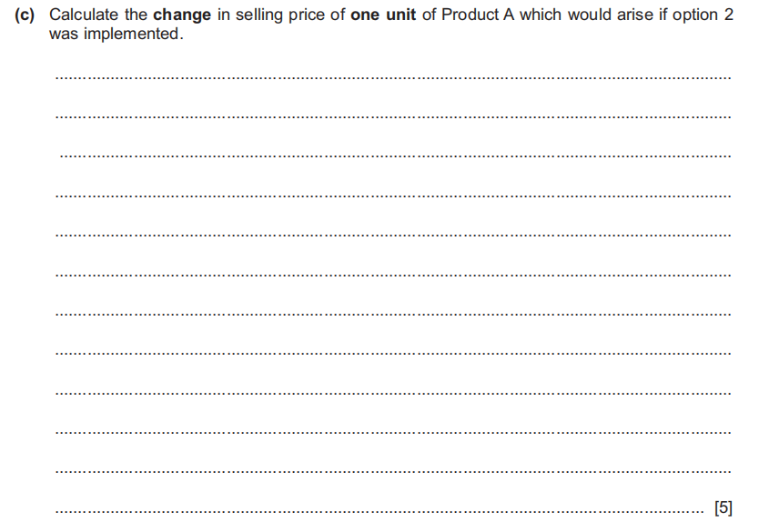
Task: Click the words "Product A"
Action: [x=478, y=16]
